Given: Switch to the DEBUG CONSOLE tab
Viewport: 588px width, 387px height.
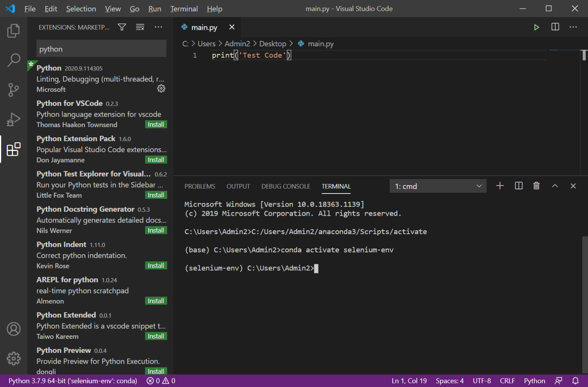Looking at the screenshot, I should [x=286, y=186].
